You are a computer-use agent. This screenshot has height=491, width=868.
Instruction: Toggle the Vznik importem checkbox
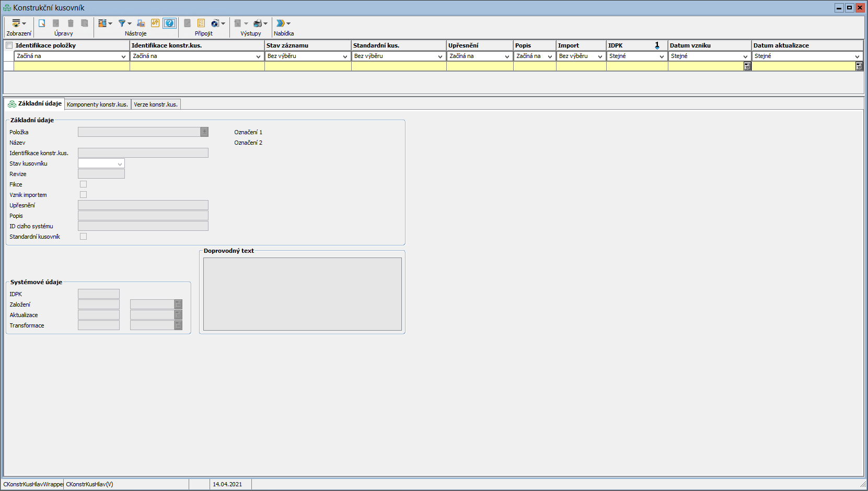pyautogui.click(x=83, y=195)
